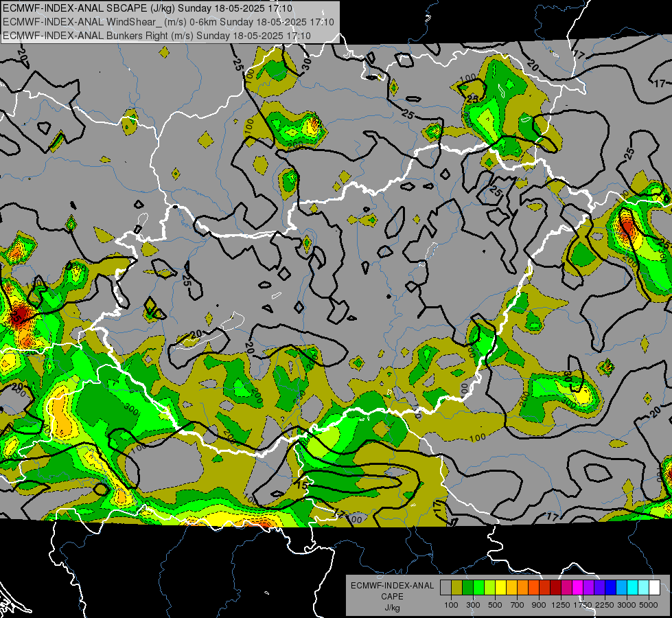Screen dimensions: 672x618
Task: Click the Bunkers Right (m/s) title line
Action: (x=157, y=36)
